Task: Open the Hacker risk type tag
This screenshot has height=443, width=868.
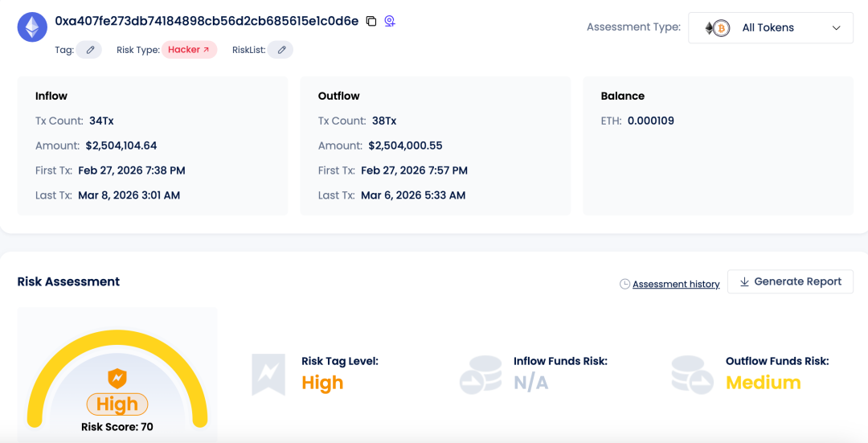Action: pos(189,50)
